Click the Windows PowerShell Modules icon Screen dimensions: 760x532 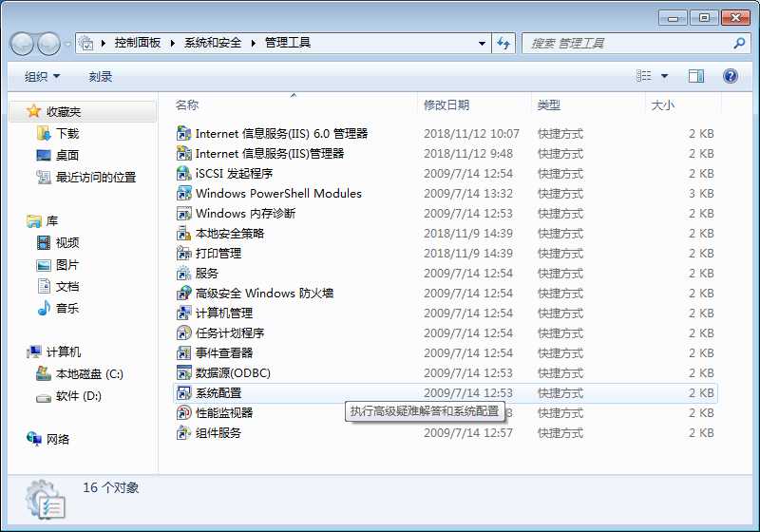pyautogui.click(x=183, y=193)
